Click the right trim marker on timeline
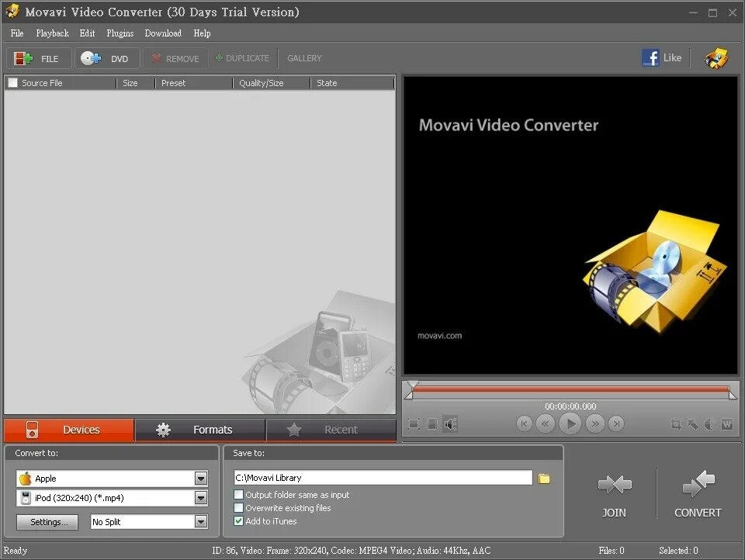The width and height of the screenshot is (745, 560). point(733,394)
